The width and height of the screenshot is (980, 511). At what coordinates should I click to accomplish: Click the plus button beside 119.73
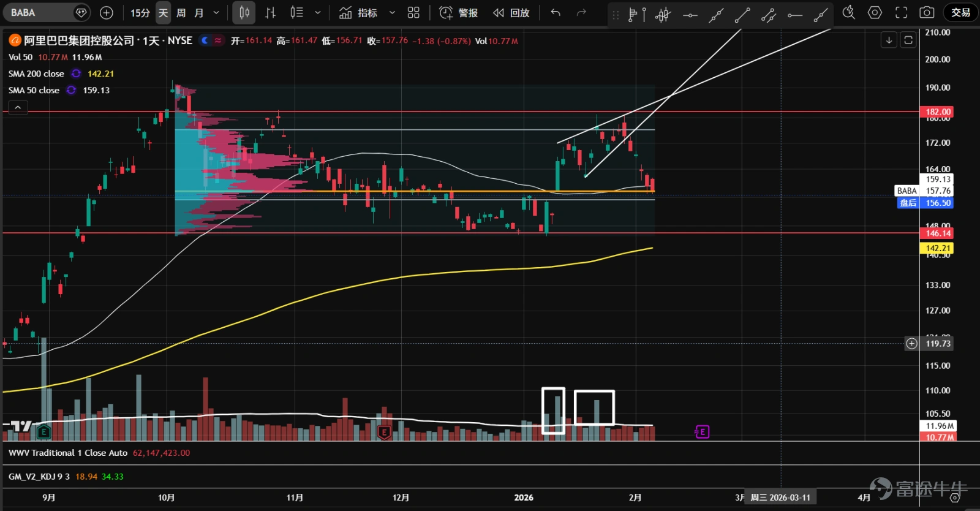(911, 343)
